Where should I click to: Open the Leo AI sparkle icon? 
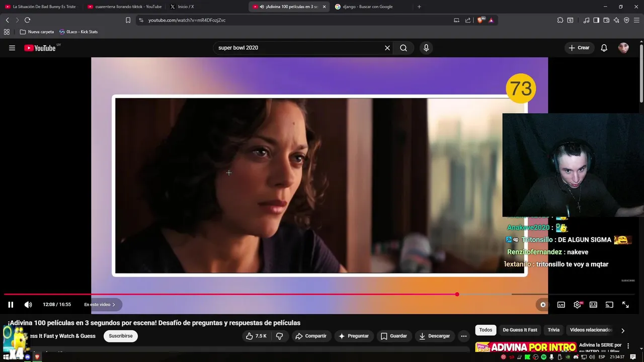click(616, 20)
